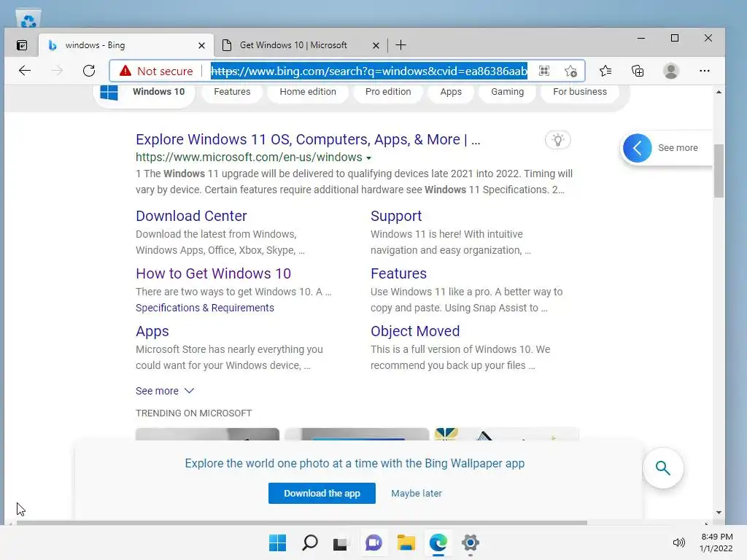Viewport: 747px width, 560px height.
Task: Close the windows - Bing tab
Action: pyautogui.click(x=201, y=46)
